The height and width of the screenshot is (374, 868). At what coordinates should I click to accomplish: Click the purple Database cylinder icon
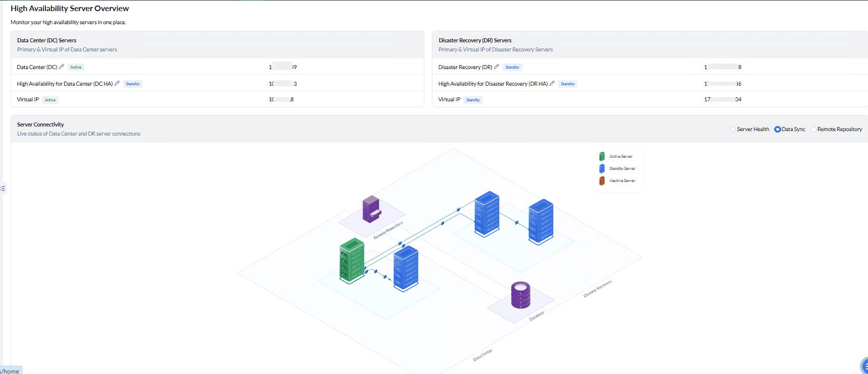coord(521,295)
